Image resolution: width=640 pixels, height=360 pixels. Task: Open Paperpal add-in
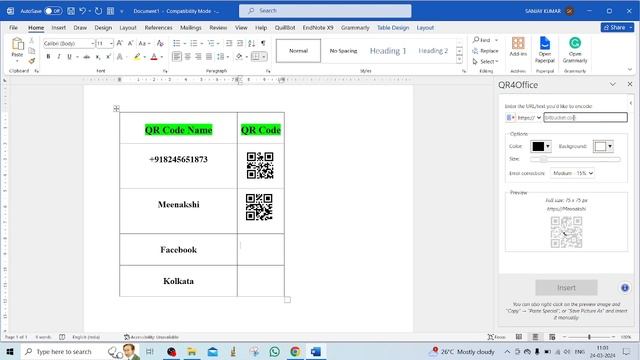coord(545,50)
